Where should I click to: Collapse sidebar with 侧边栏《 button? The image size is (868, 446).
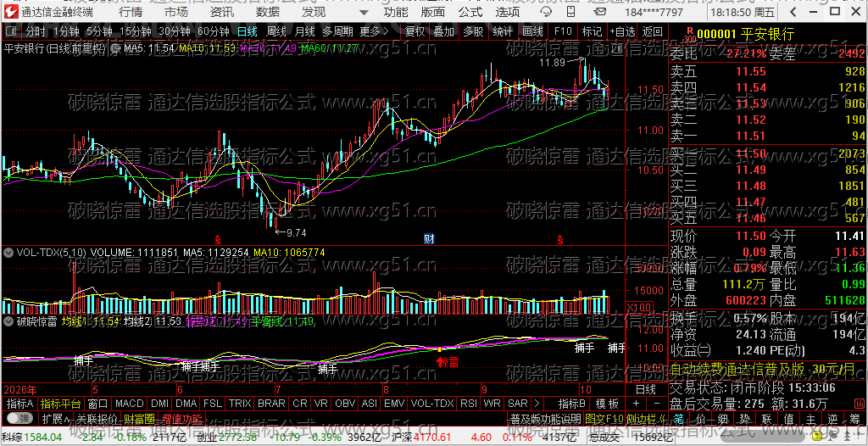647,418
